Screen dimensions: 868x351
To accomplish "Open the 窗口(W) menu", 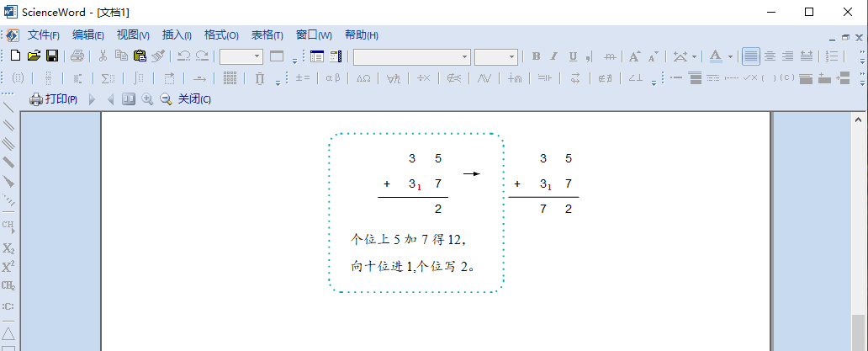I will tap(314, 35).
